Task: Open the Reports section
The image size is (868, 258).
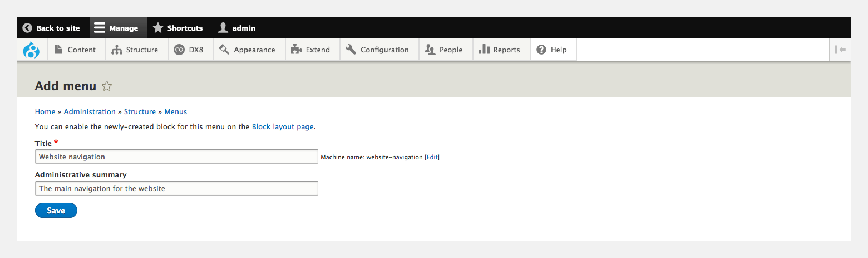Action: (500, 50)
